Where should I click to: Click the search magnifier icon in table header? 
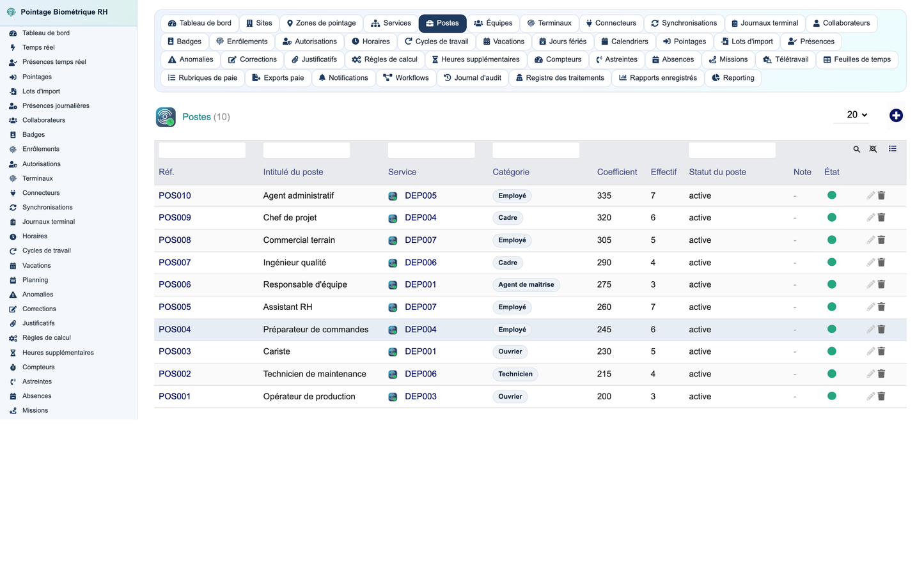856,149
